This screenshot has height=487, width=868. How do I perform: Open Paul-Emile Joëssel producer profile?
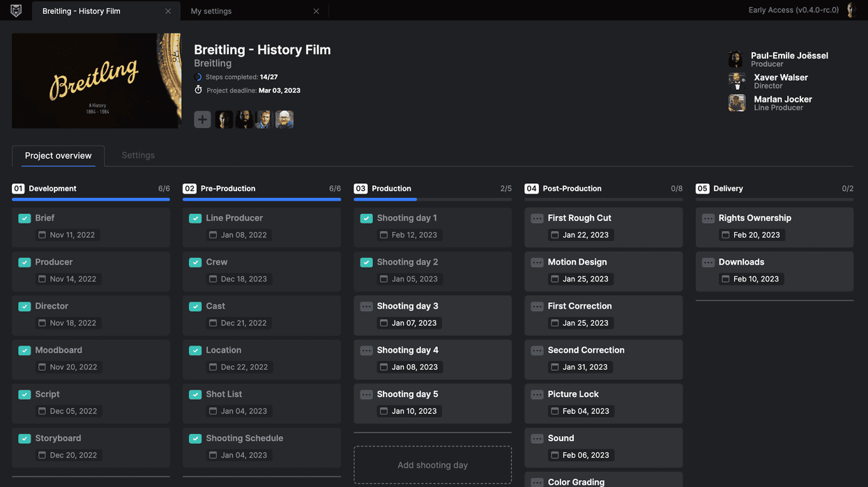tap(779, 59)
